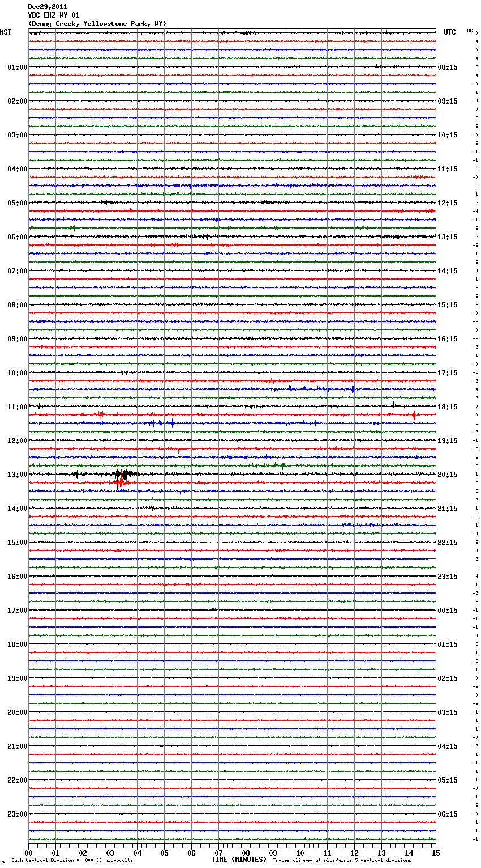Click the '10' minute tick label on bottom axis
Image resolution: width=481 pixels, height=868 pixels.
(300, 853)
